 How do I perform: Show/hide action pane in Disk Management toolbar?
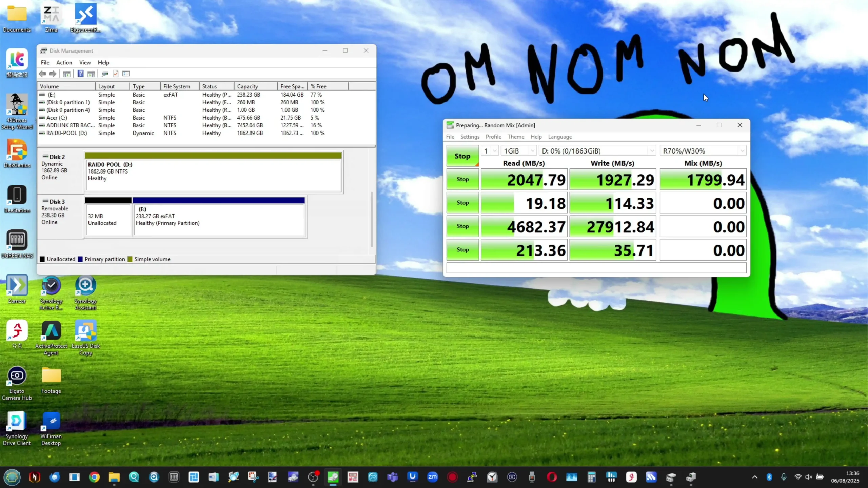pyautogui.click(x=91, y=74)
